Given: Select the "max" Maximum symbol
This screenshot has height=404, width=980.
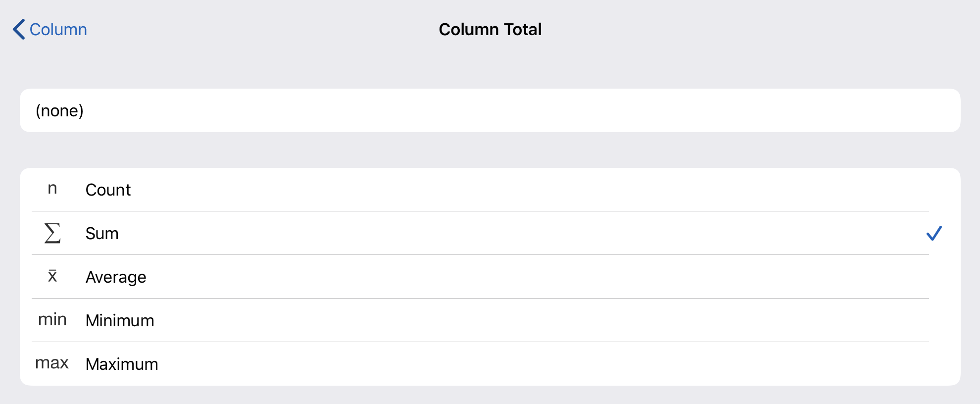Looking at the screenshot, I should click(x=52, y=363).
